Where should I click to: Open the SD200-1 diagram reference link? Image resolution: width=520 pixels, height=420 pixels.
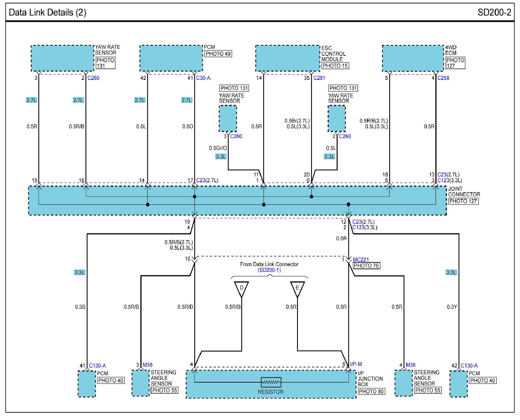coord(269,270)
